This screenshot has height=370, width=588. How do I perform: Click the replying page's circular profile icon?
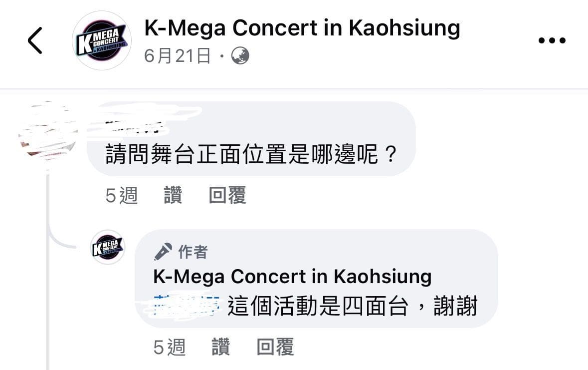107,247
